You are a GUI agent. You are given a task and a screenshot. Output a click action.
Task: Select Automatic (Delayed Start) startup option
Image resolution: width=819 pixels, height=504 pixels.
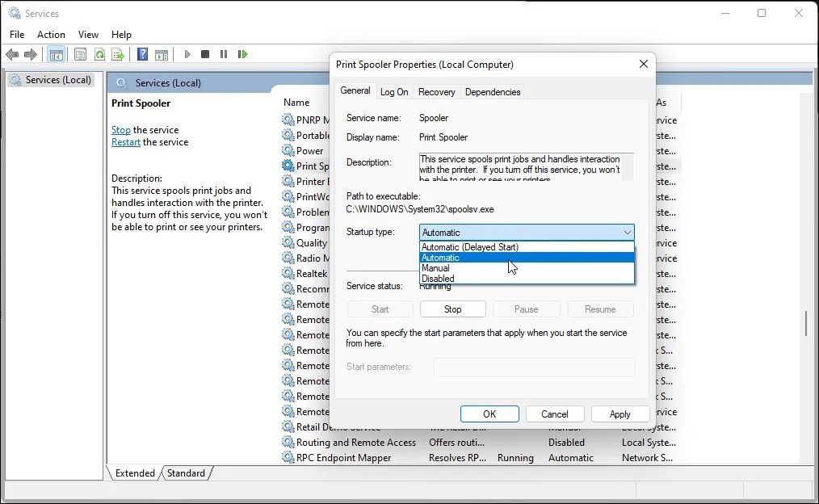click(x=470, y=246)
